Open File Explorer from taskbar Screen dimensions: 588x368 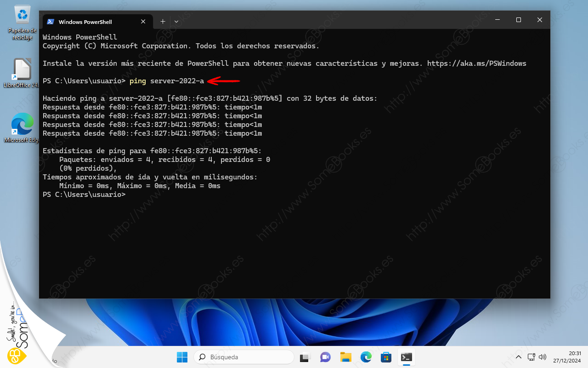coord(346,357)
